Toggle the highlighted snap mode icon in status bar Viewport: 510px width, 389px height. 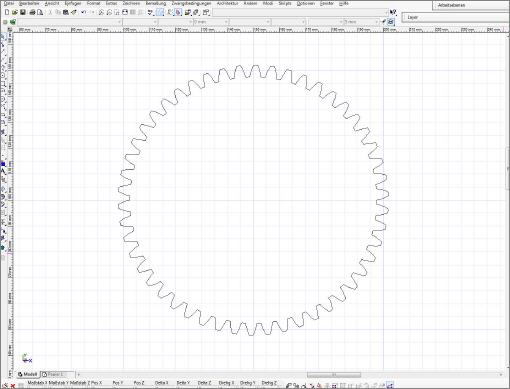pos(390,386)
